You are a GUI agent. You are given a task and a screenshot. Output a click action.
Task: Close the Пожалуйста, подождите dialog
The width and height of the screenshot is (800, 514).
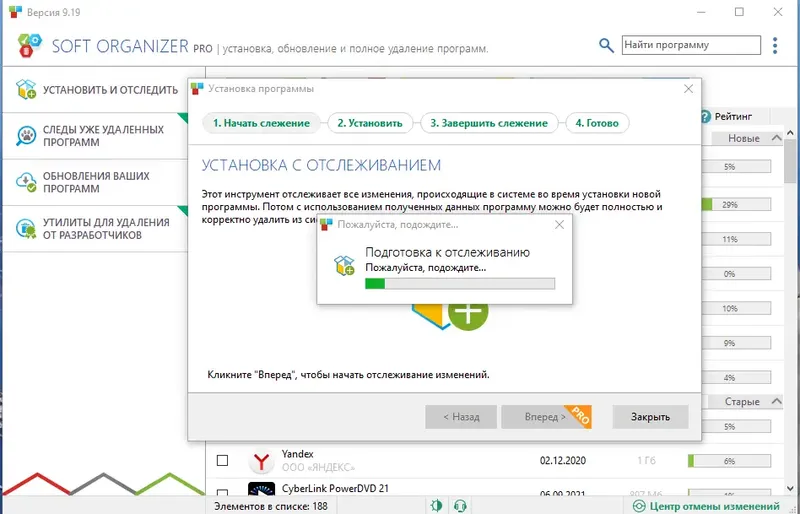click(559, 225)
